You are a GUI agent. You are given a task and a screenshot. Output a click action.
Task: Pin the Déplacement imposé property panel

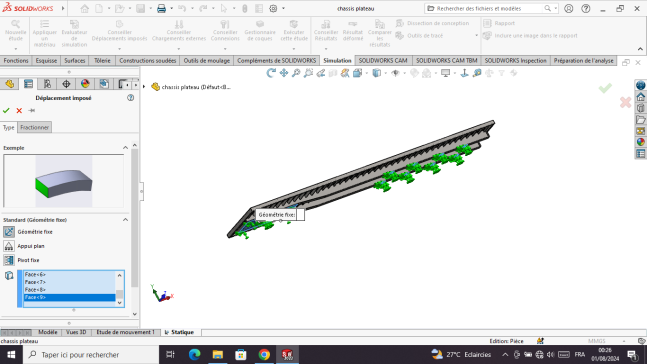[x=32, y=110]
